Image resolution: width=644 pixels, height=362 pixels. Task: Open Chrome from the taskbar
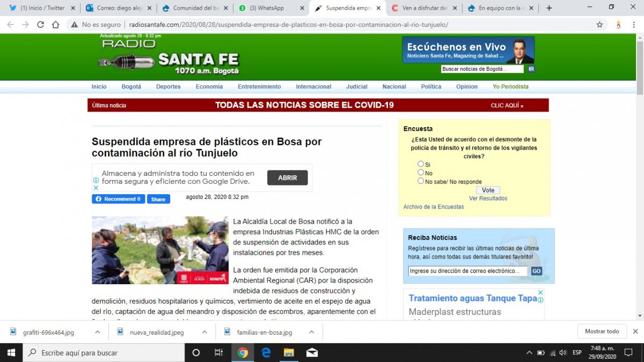point(243,352)
